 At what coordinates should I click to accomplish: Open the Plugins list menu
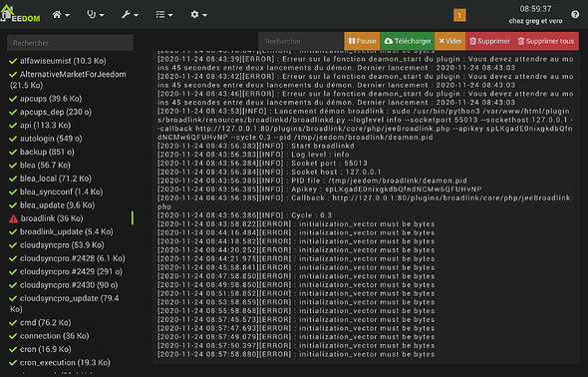point(164,15)
